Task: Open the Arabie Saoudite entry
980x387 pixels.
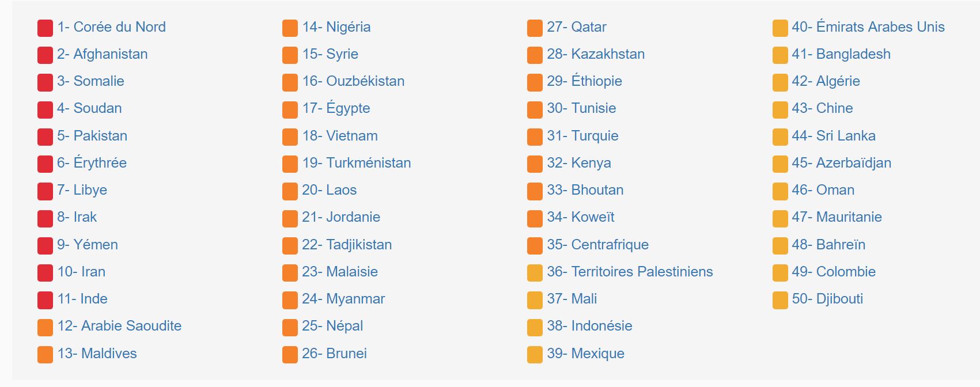Action: (119, 326)
